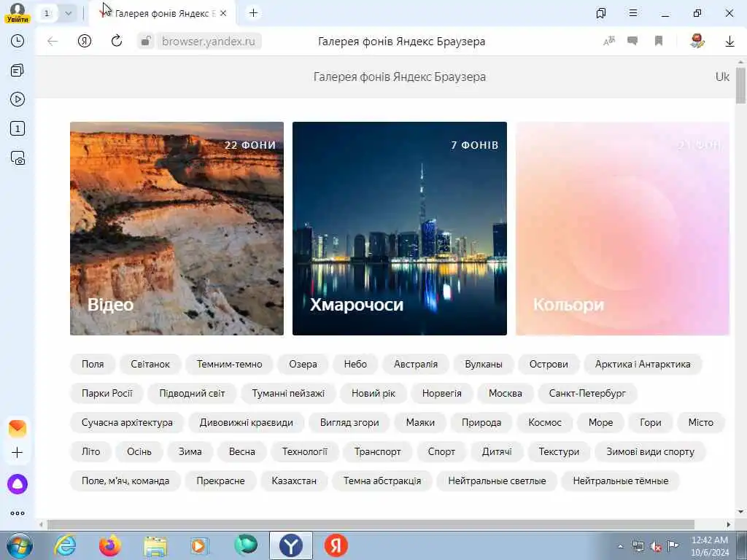Select the Острови tag
The width and height of the screenshot is (747, 560).
(549, 365)
